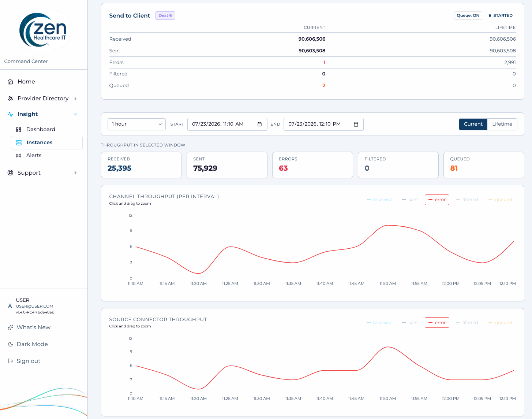Image resolution: width=532 pixels, height=419 pixels.
Task: Toggle received series in Channel Throughput legend
Action: [x=379, y=200]
